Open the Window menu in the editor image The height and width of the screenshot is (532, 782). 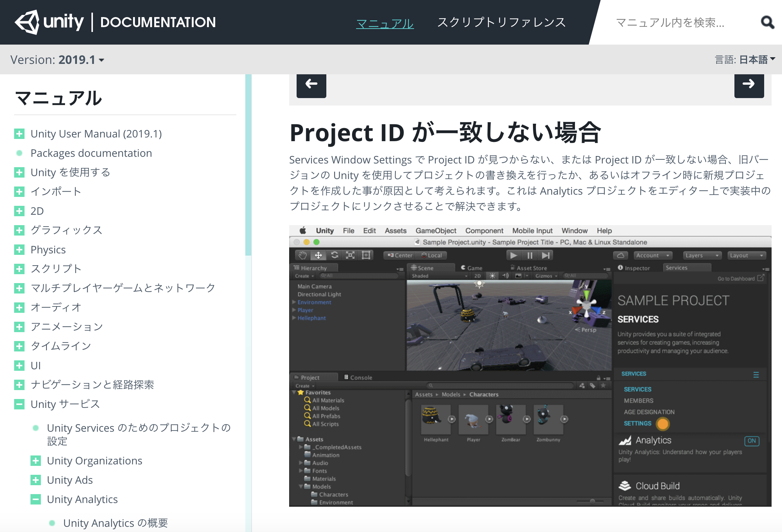(x=574, y=231)
